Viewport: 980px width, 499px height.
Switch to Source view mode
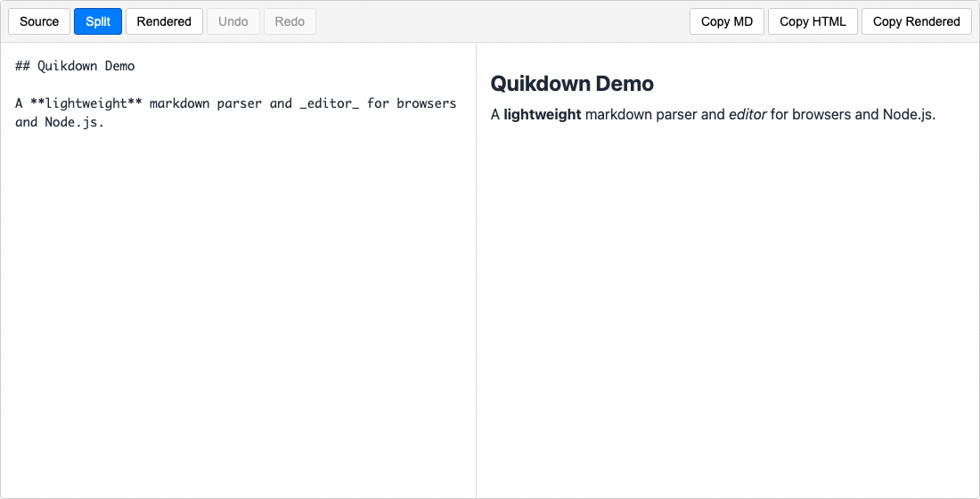(39, 21)
